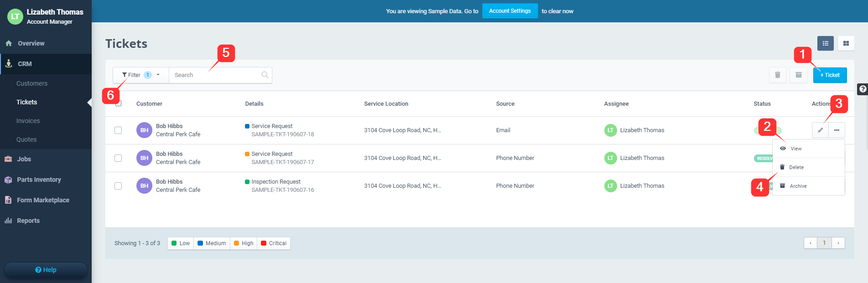Select checkbox for ticket SAMPLE-TKT-190607-18
The width and height of the screenshot is (868, 283).
point(118,130)
